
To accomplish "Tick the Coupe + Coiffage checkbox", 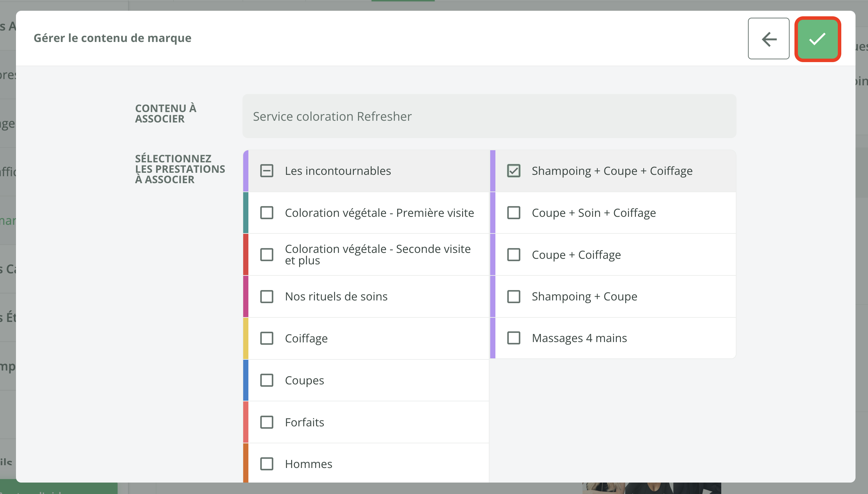I will (x=513, y=255).
